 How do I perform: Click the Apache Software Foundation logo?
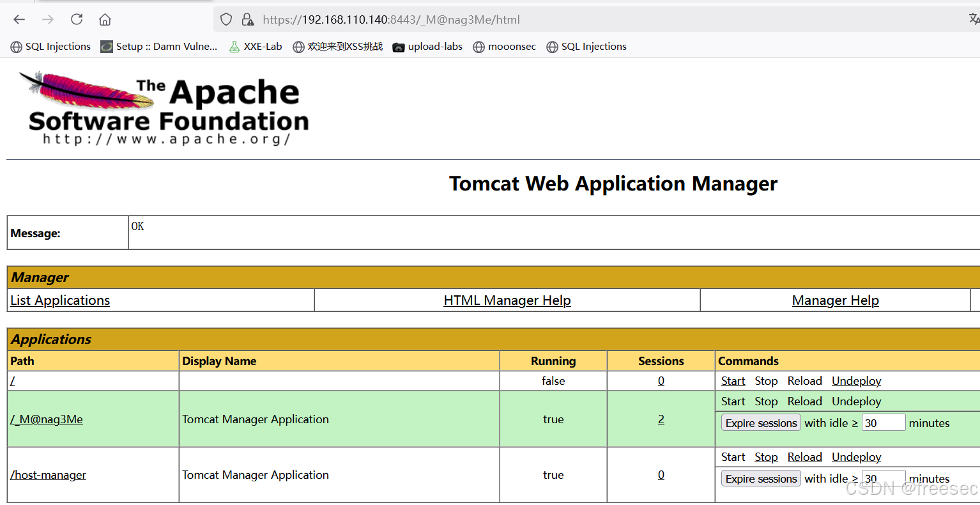pyautogui.click(x=165, y=109)
